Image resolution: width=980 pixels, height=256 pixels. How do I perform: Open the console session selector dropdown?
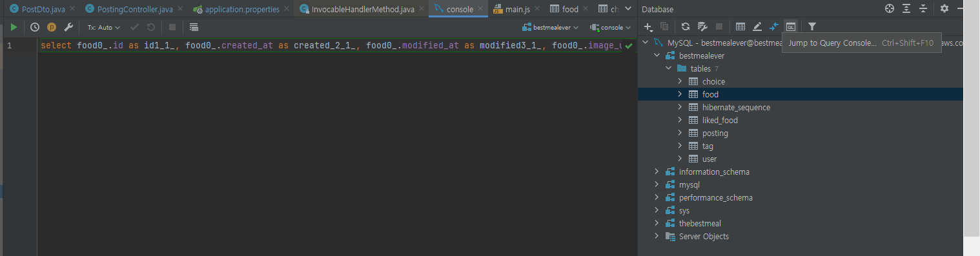point(610,28)
